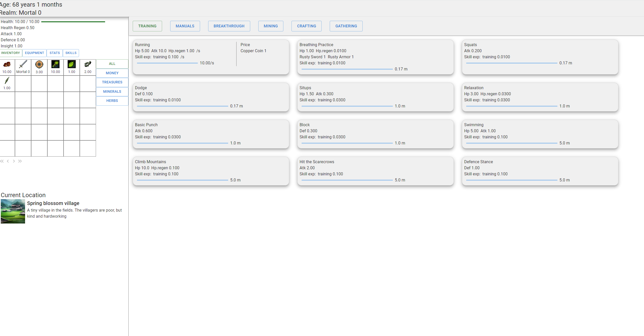The width and height of the screenshot is (644, 336).
Task: Click the Spring blossom village thumbnail
Action: (x=13, y=211)
